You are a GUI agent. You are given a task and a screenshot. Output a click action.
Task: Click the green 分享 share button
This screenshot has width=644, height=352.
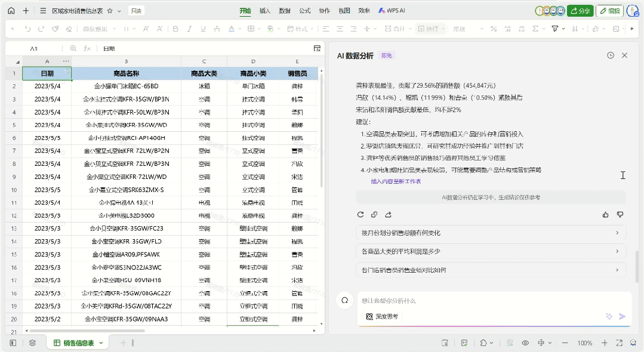(580, 11)
